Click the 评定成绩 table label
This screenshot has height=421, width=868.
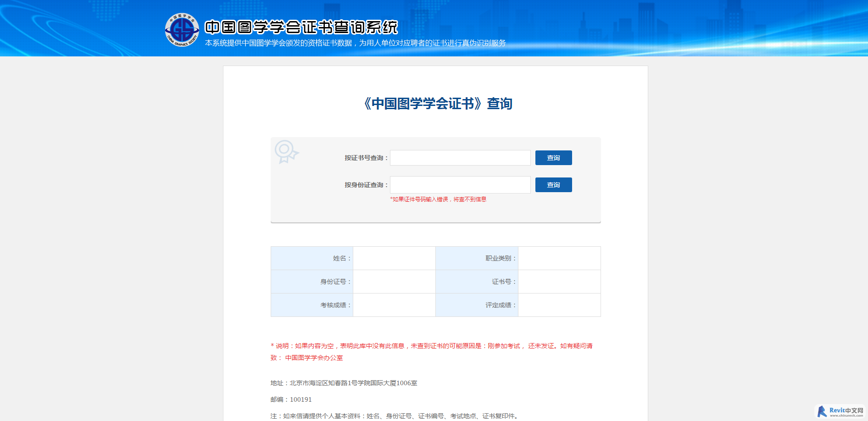click(501, 305)
